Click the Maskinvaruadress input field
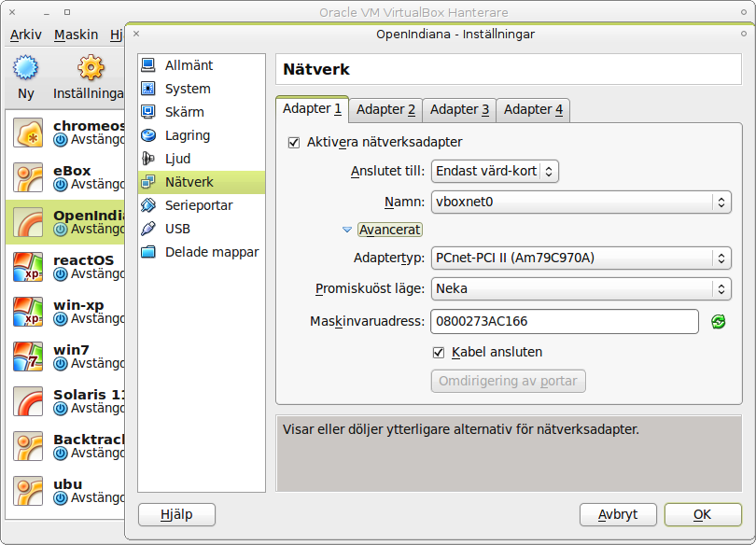The width and height of the screenshot is (756, 545). coord(564,322)
